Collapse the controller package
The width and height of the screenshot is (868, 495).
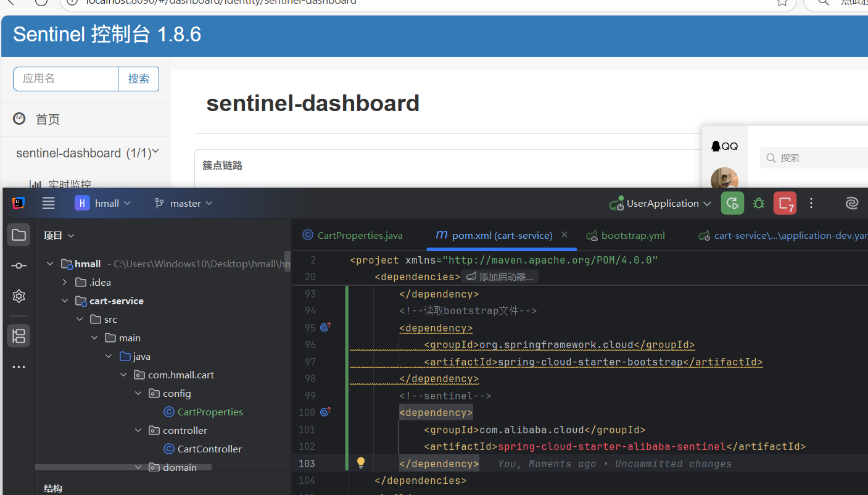(x=139, y=430)
